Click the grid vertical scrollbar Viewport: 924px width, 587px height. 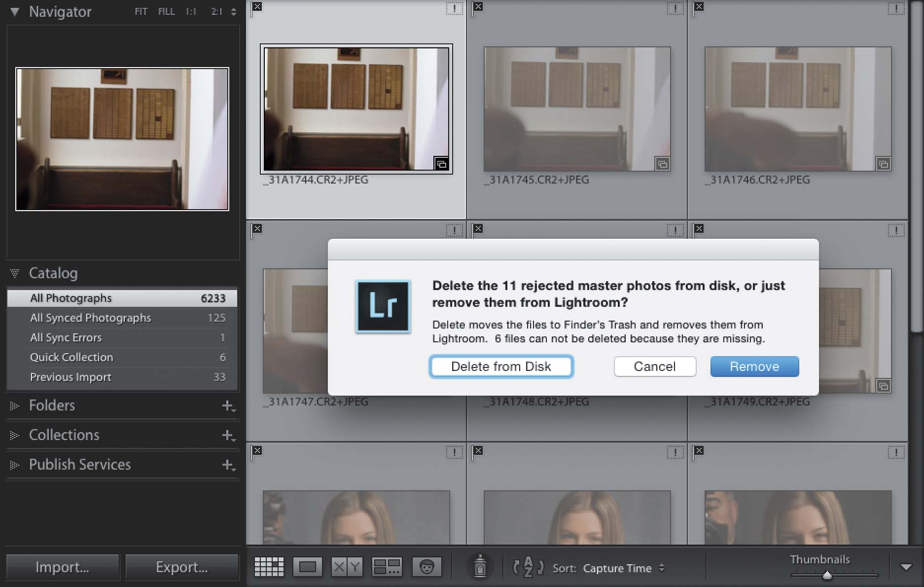click(917, 168)
